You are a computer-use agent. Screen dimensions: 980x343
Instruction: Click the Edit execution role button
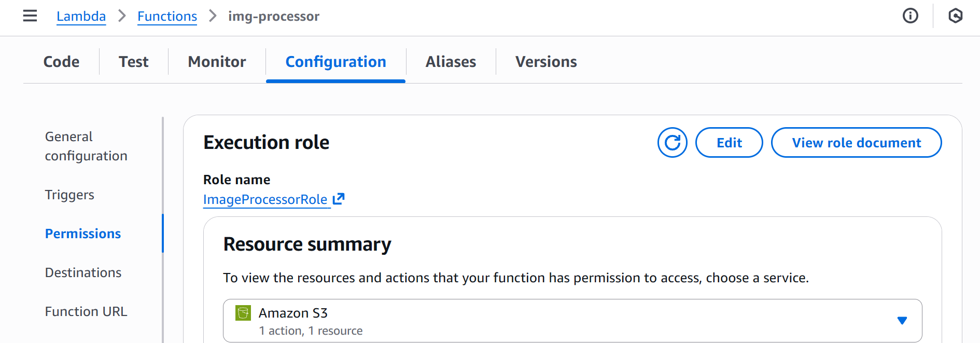pyautogui.click(x=729, y=142)
